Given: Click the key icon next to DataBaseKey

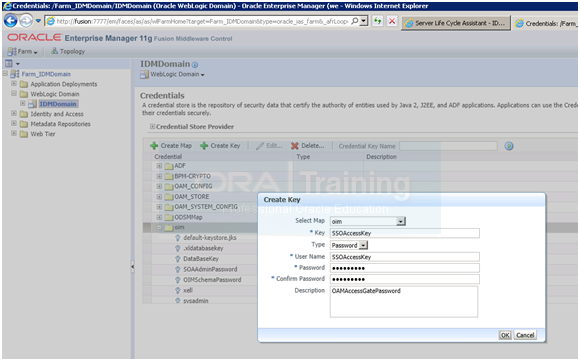Looking at the screenshot, I should tap(178, 259).
